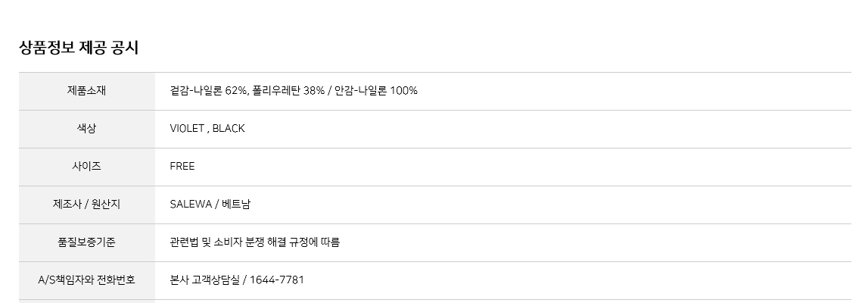Viewport: 868px width, 303px height.
Task: Select the 제품소재 row label
Action: point(86,91)
